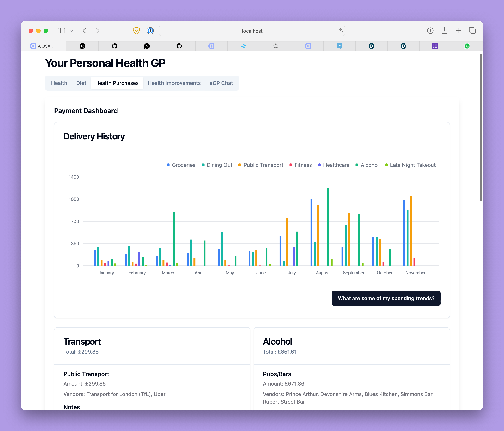
Task: Open the 1Password extension icon
Action: pyautogui.click(x=150, y=31)
